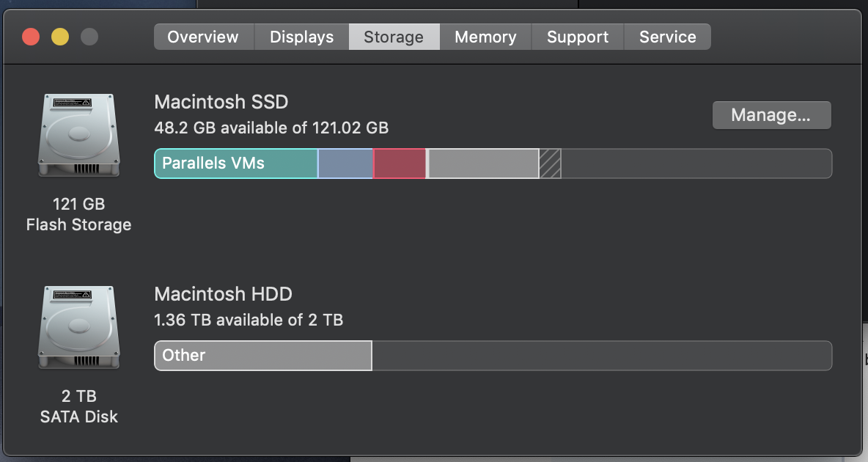Viewport: 868px width, 462px height.
Task: Click the free space area of SSD bar
Action: (696, 164)
